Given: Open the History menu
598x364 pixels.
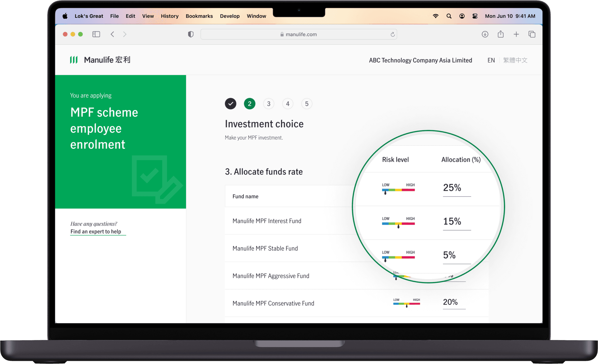Looking at the screenshot, I should coord(170,16).
